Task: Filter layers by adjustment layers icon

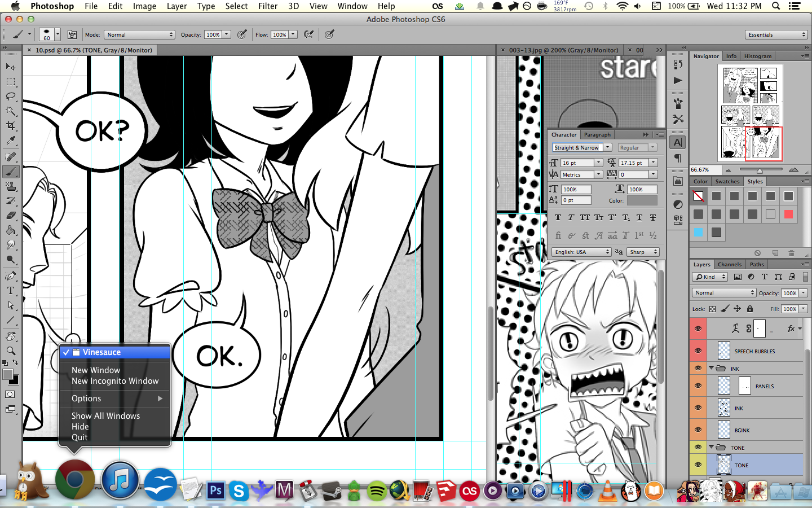Action: [751, 277]
